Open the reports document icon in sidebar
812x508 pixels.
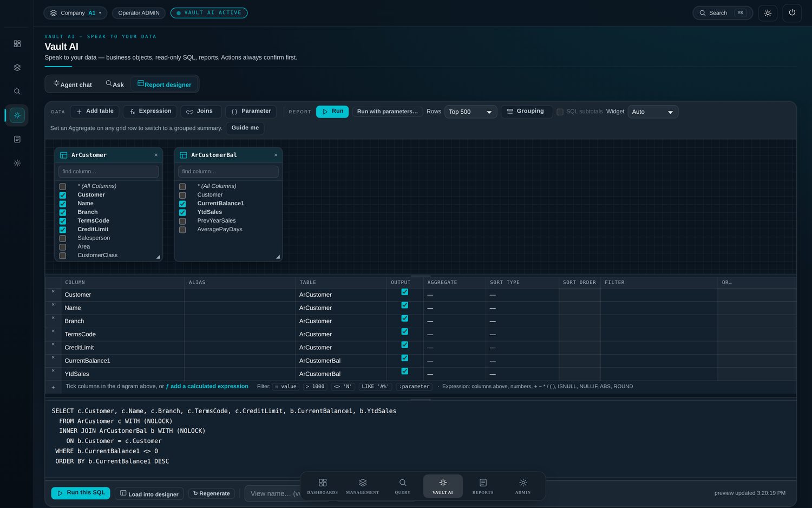(17, 139)
